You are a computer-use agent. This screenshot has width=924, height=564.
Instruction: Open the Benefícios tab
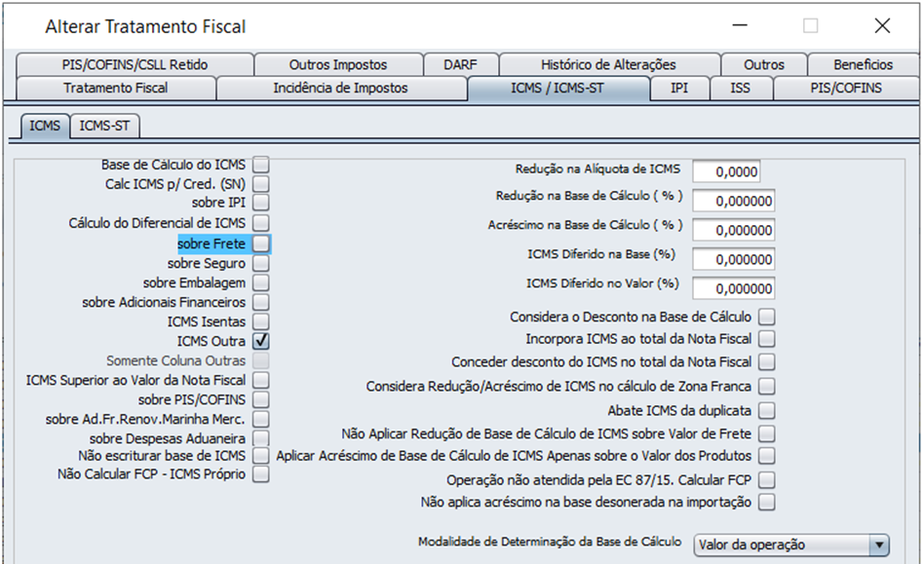(863, 64)
